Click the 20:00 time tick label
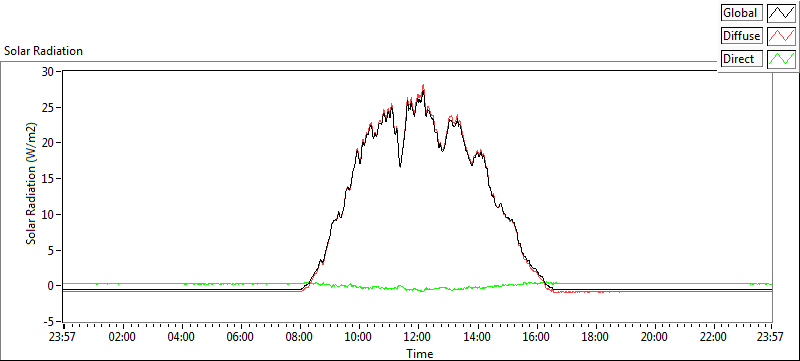 (x=654, y=337)
